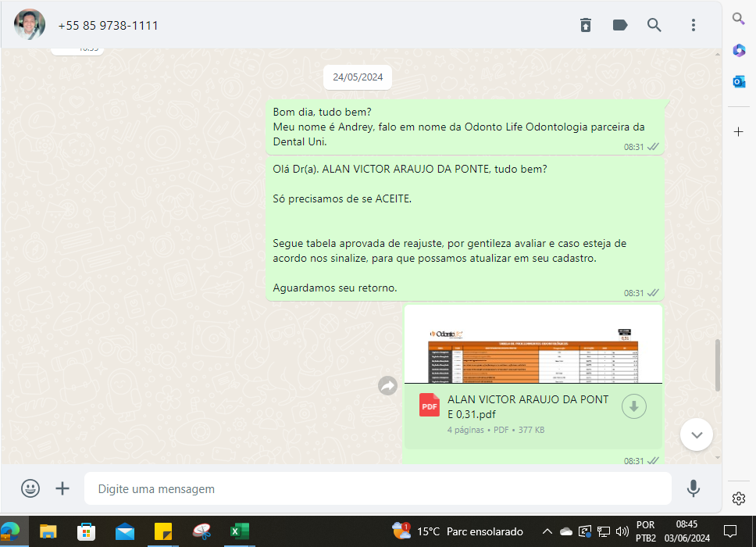Record a voice message with microphone
Screen dimensions: 756x547
pyautogui.click(x=693, y=488)
